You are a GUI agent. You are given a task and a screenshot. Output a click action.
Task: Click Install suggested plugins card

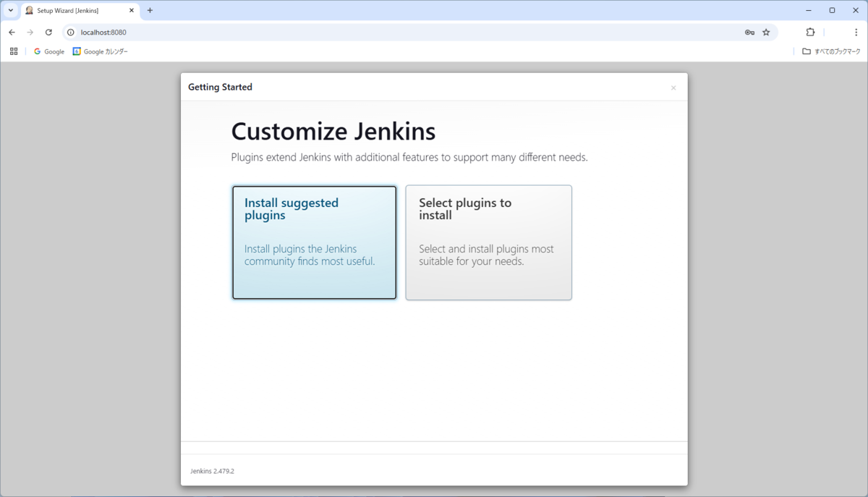[x=314, y=242]
